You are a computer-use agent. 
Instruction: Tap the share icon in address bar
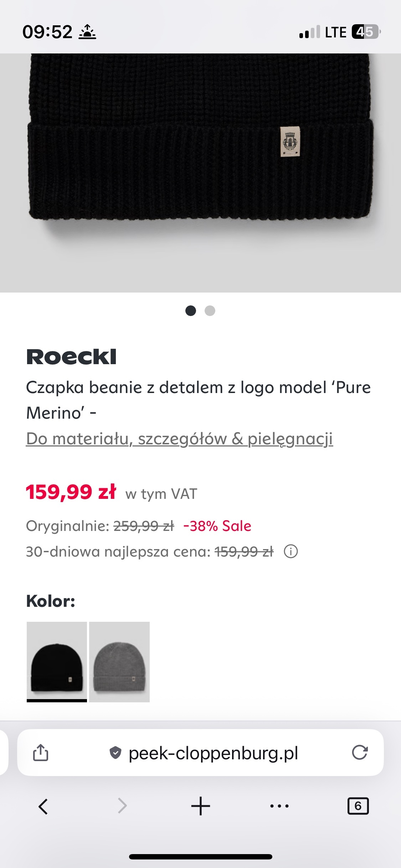click(x=41, y=753)
